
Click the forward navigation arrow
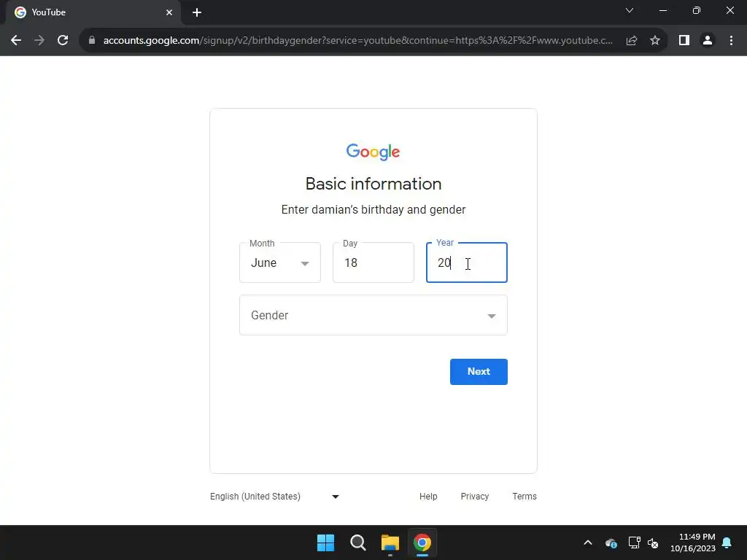click(39, 41)
